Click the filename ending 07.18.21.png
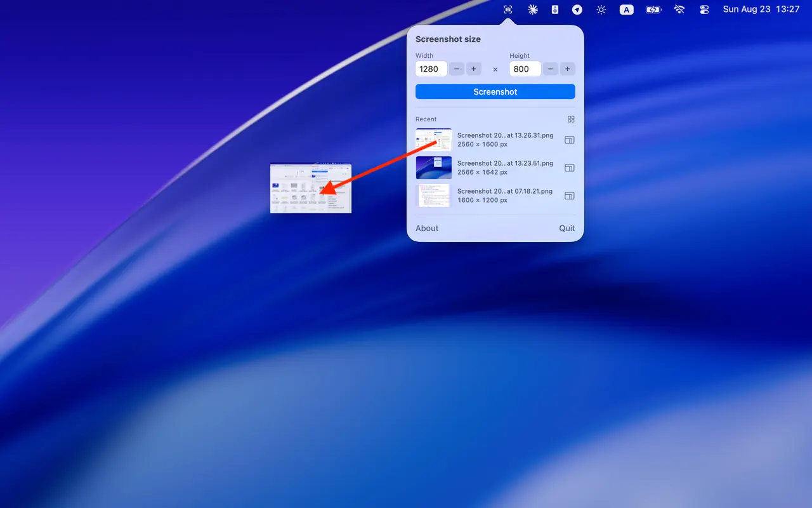This screenshot has width=812, height=508. (x=505, y=191)
